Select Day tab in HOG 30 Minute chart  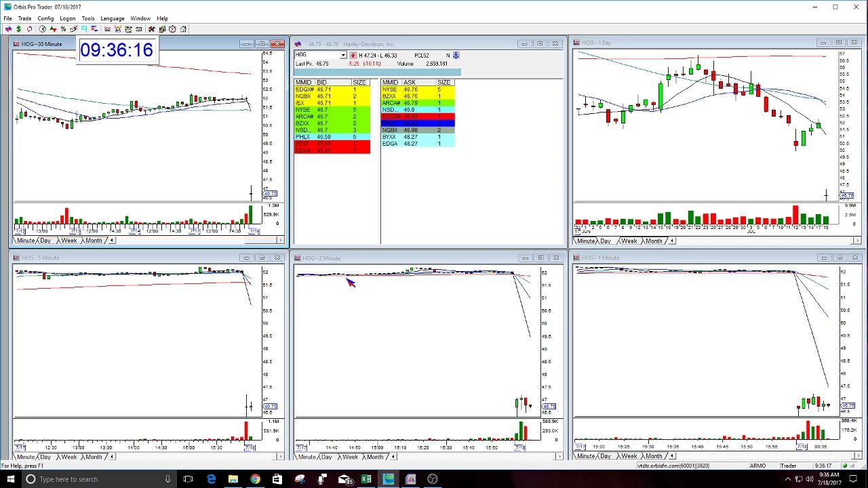coord(45,241)
